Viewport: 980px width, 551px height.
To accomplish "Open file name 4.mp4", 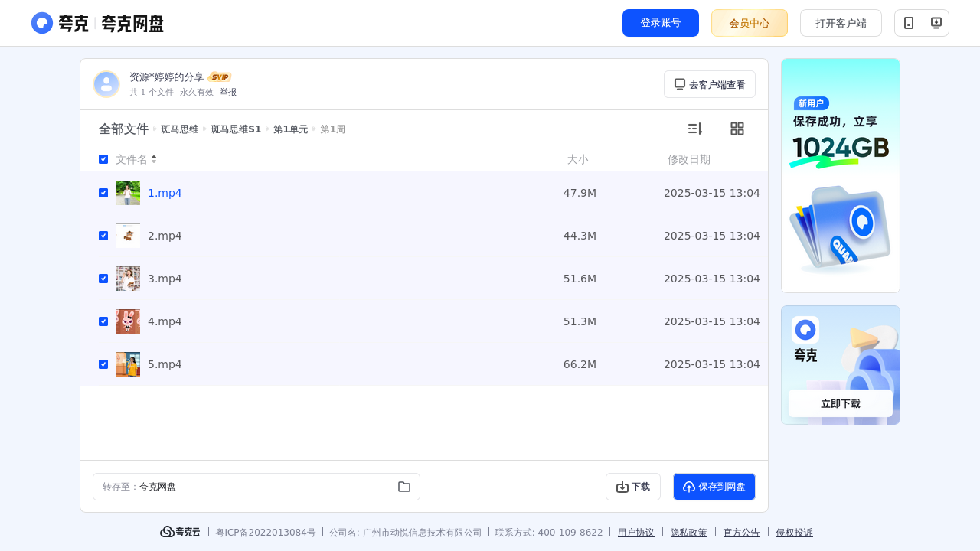I will pos(165,321).
